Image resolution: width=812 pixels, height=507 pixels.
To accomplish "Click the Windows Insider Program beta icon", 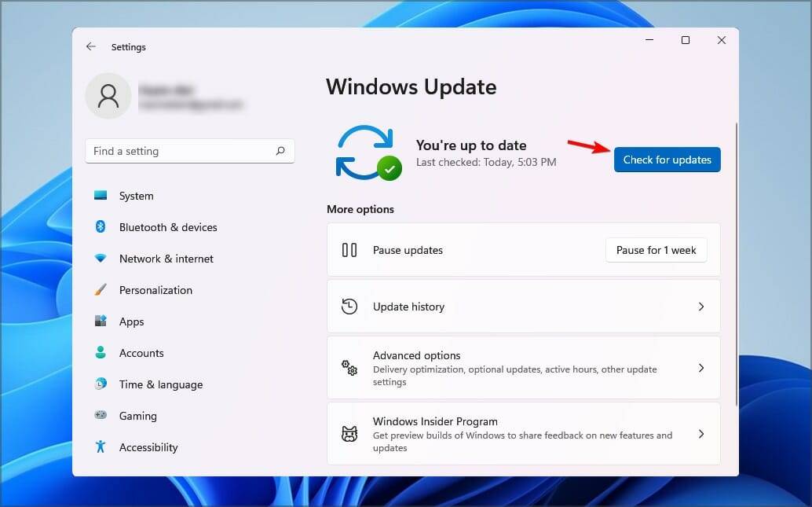I will click(349, 433).
